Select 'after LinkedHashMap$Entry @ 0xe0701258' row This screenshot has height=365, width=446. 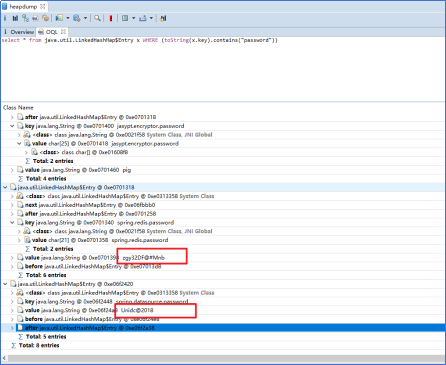pos(223,214)
